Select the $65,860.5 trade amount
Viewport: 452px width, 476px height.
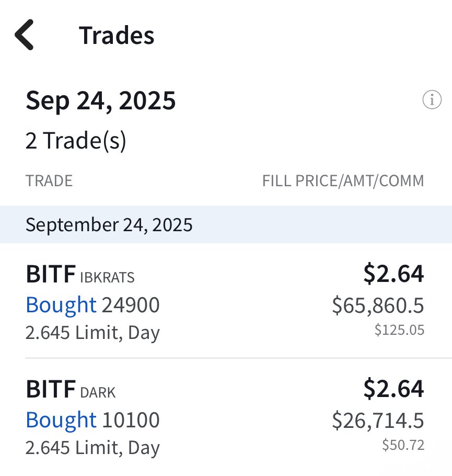pos(378,305)
